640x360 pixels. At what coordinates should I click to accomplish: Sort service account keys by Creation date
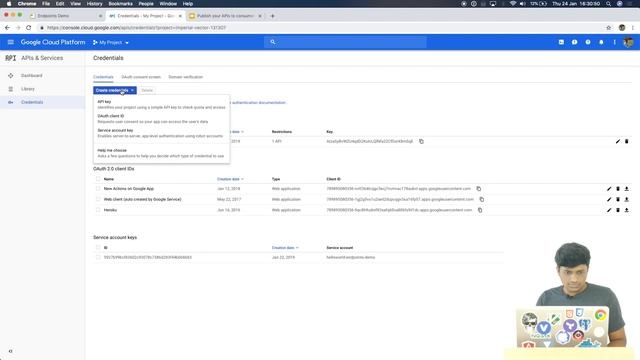pos(285,247)
